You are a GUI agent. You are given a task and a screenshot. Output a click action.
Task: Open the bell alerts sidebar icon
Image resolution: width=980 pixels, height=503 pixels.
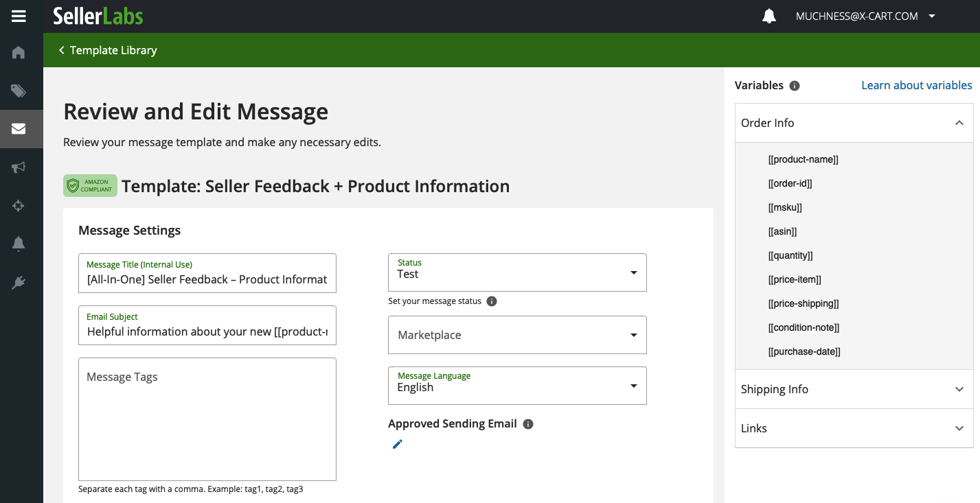pyautogui.click(x=19, y=244)
